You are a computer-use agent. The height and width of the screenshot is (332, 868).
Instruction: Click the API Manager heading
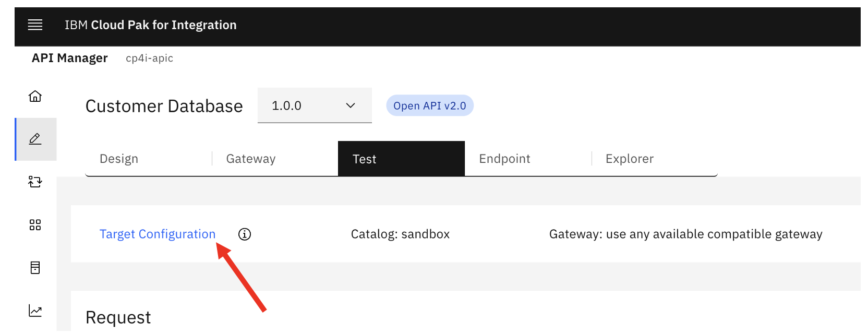coord(70,58)
